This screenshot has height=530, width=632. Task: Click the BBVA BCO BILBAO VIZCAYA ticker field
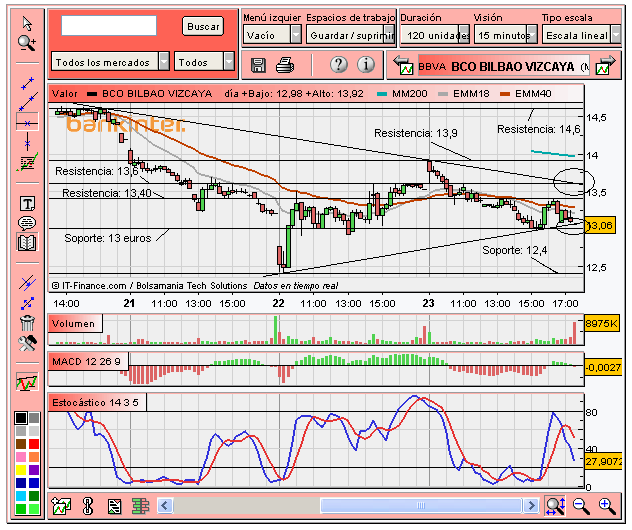503,66
